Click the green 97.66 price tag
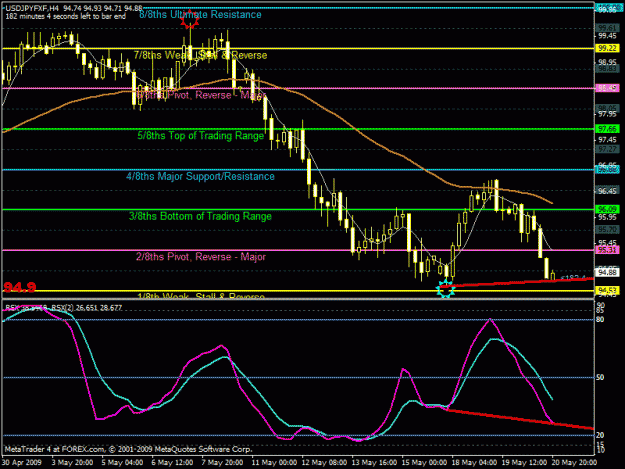Image resolution: width=625 pixels, height=469 pixels. [607, 129]
